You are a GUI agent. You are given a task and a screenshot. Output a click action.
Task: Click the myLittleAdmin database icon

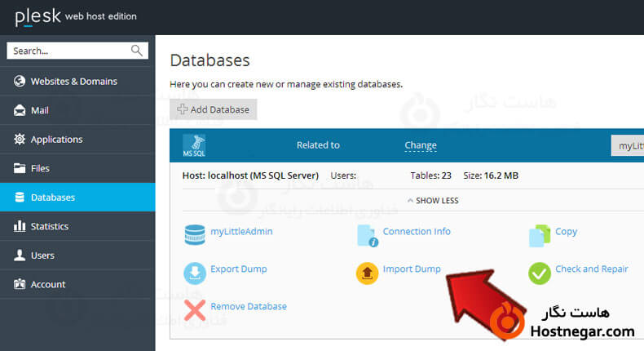pyautogui.click(x=195, y=235)
